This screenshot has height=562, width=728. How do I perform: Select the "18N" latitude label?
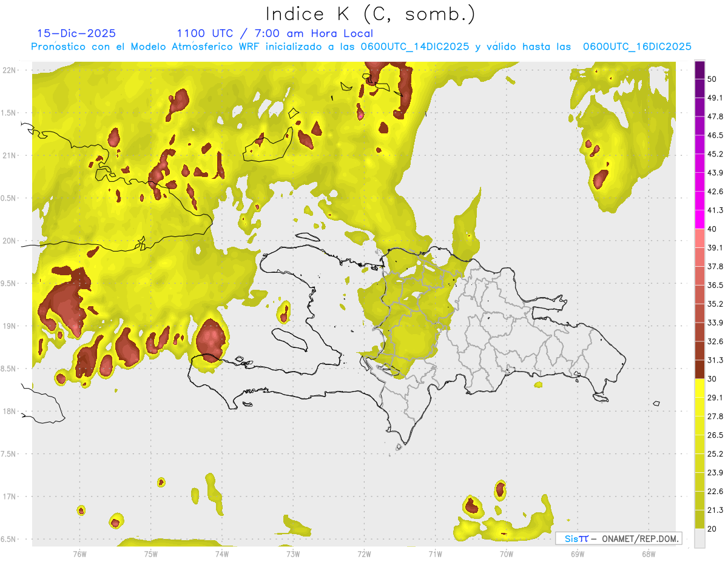coord(9,412)
